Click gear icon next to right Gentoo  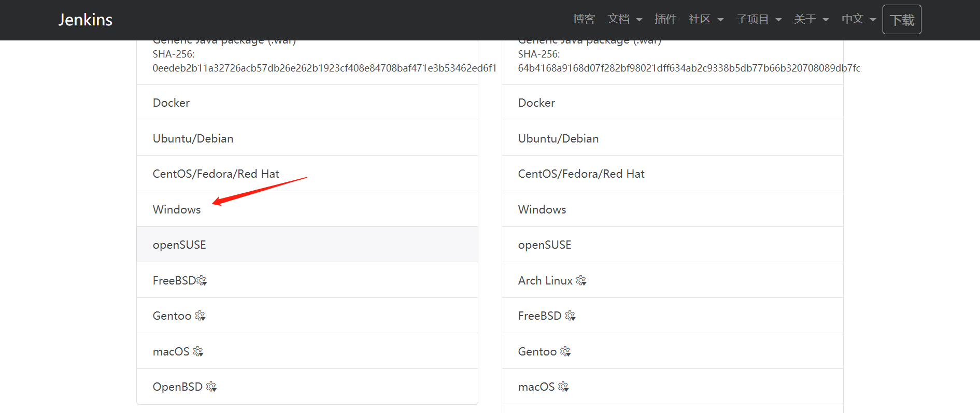[565, 351]
